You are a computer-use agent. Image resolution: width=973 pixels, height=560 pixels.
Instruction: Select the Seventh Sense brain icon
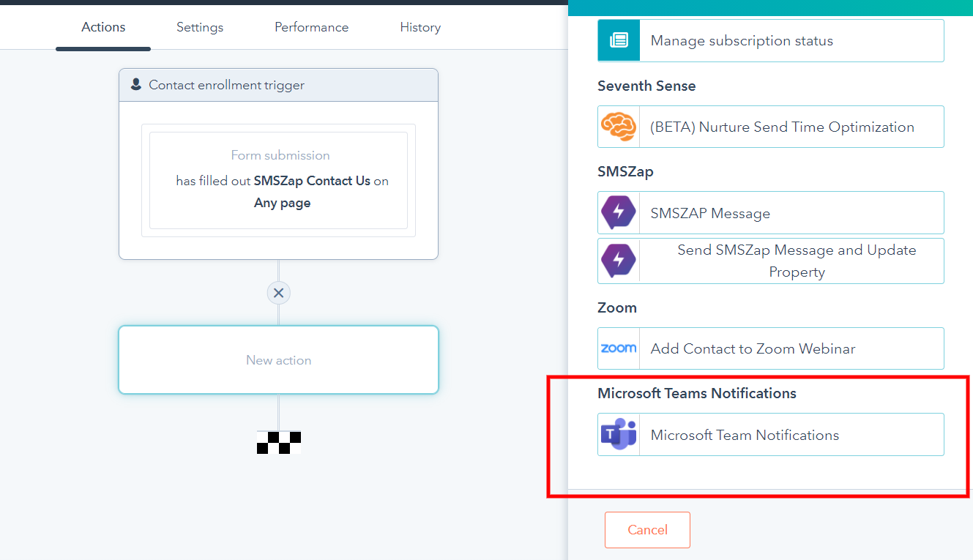(x=619, y=126)
